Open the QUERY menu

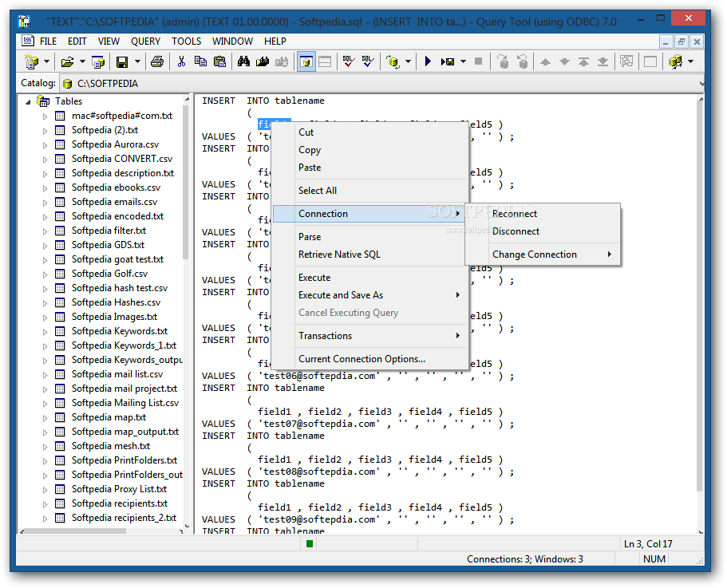pyautogui.click(x=145, y=41)
